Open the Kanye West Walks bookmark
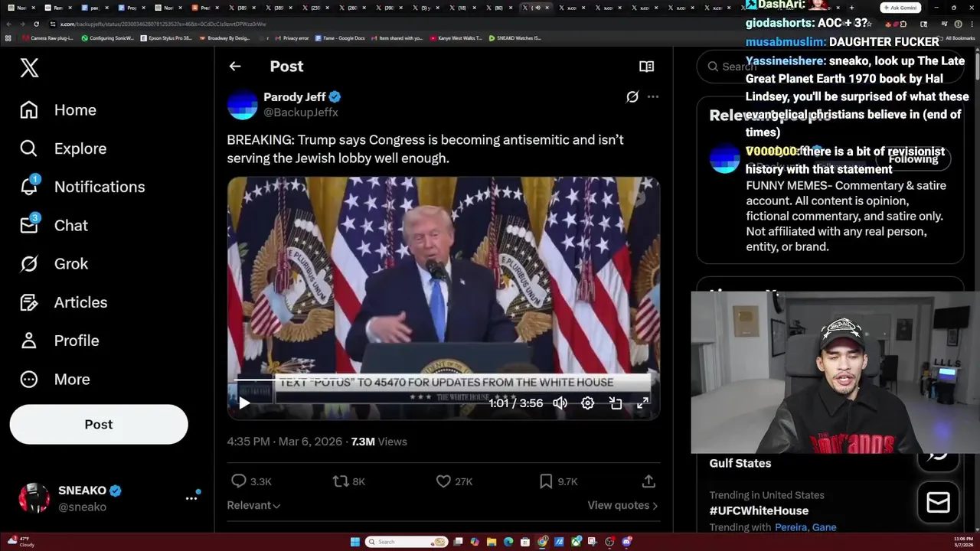This screenshot has height=551, width=980. click(x=456, y=37)
